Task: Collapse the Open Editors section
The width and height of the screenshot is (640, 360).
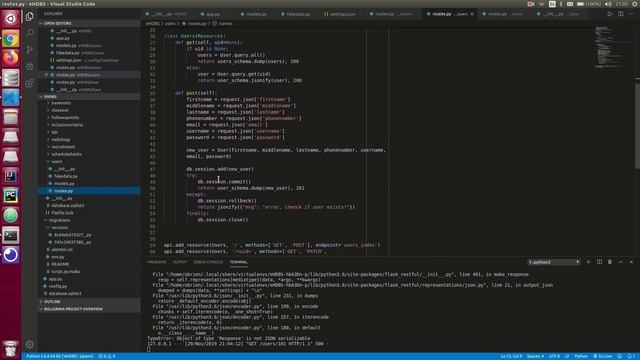Action: 57,24
